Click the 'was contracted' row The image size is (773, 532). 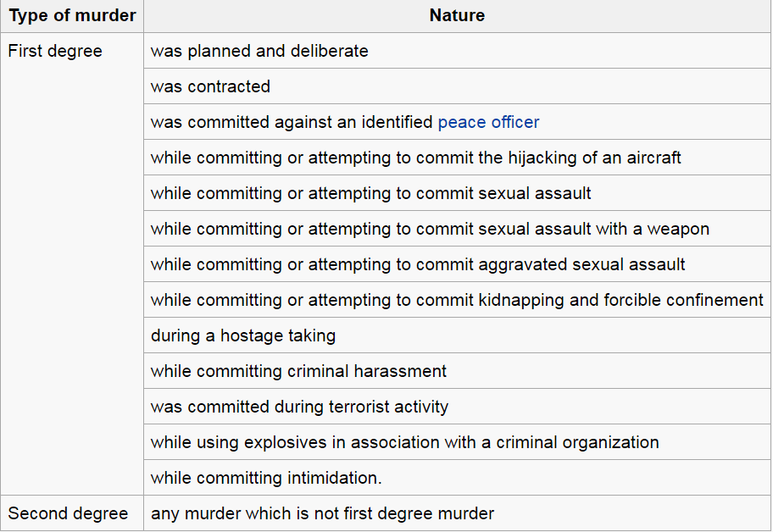coord(210,86)
